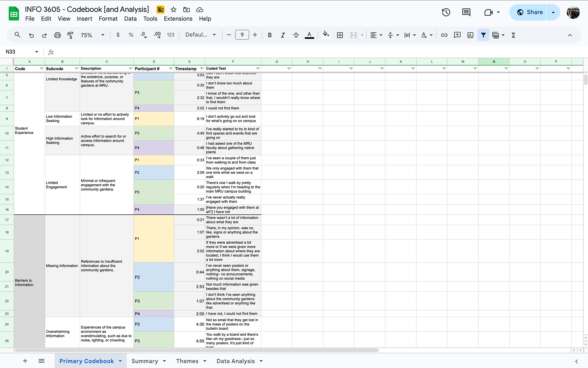Open the fill color picker
Image resolution: width=588 pixels, height=368 pixels.
[x=326, y=35]
